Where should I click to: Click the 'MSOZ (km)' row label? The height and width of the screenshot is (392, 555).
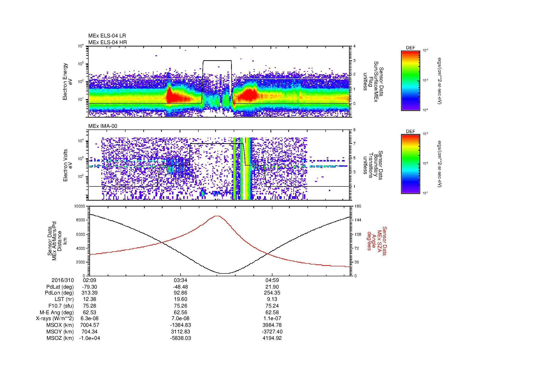point(60,338)
